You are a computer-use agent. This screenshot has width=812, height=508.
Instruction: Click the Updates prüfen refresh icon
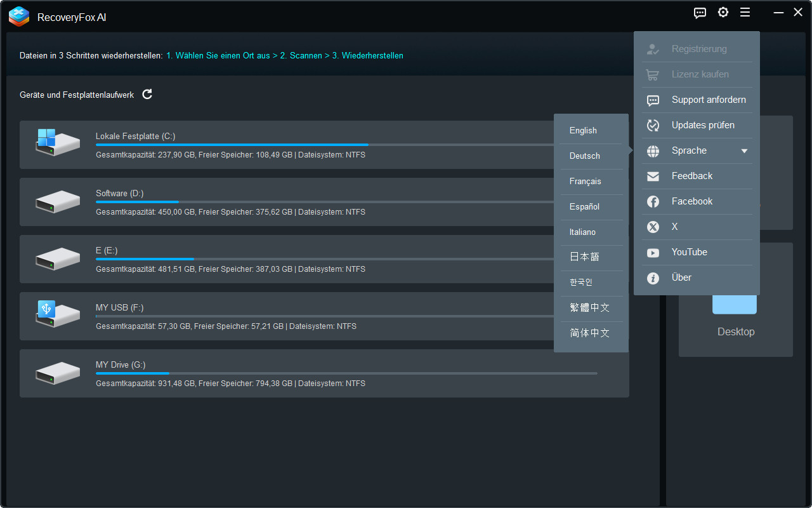coord(653,125)
